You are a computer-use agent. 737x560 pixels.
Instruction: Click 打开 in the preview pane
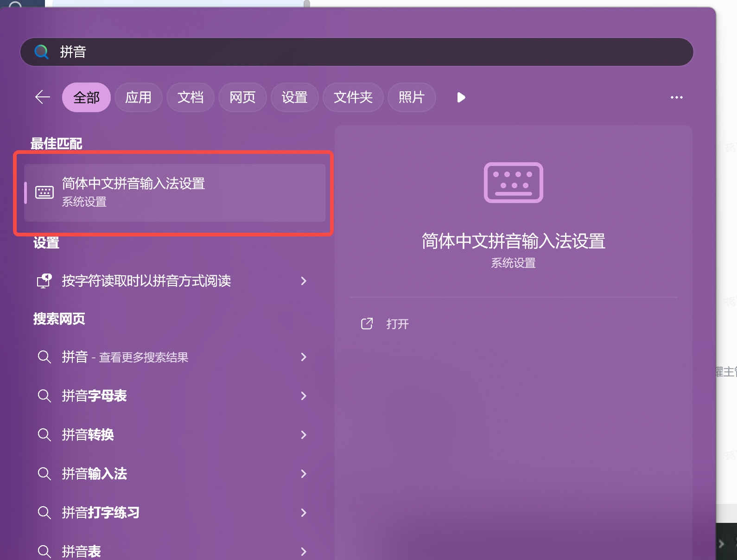(397, 324)
